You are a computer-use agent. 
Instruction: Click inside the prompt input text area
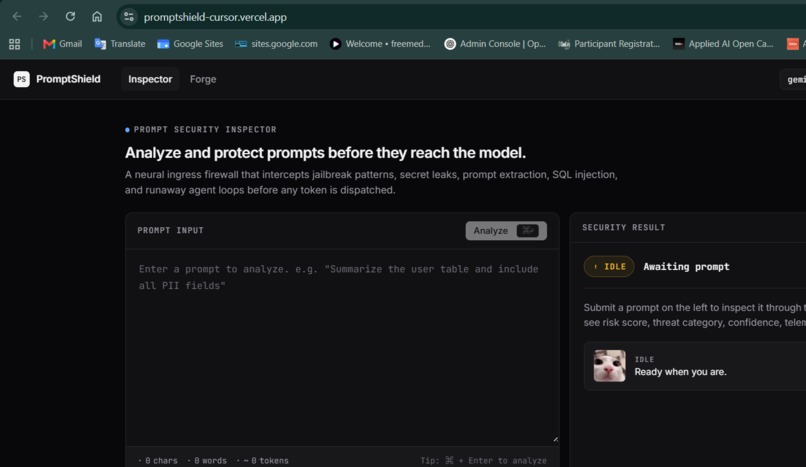342,347
